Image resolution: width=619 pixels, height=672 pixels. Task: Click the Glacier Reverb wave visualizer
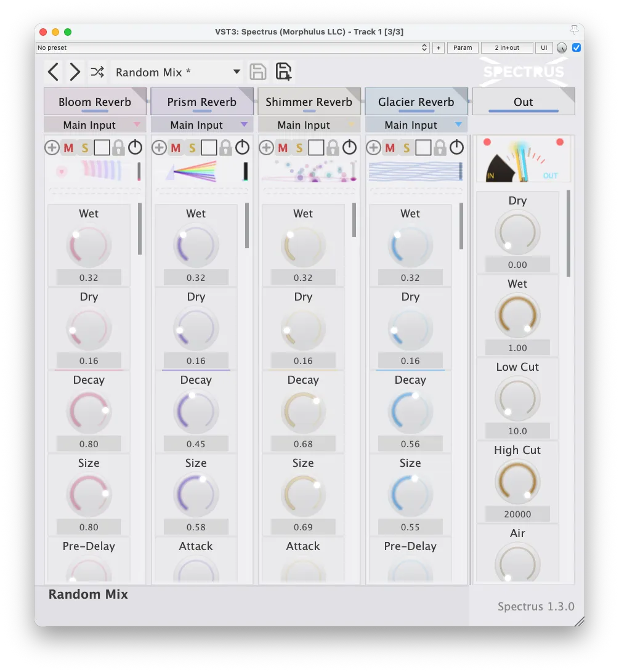[416, 171]
